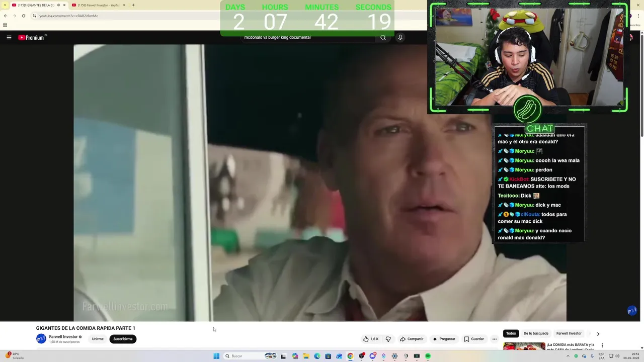The height and width of the screenshot is (362, 644).
Task: Open Microsoft Edge from the taskbar
Action: pos(317,356)
